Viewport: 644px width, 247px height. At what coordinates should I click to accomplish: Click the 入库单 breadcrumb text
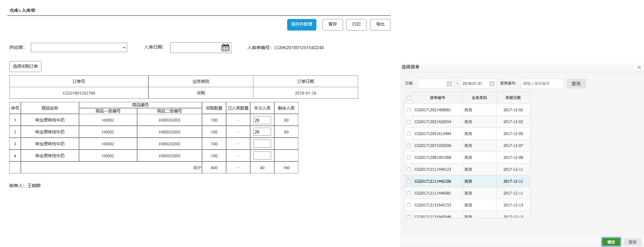click(x=29, y=11)
